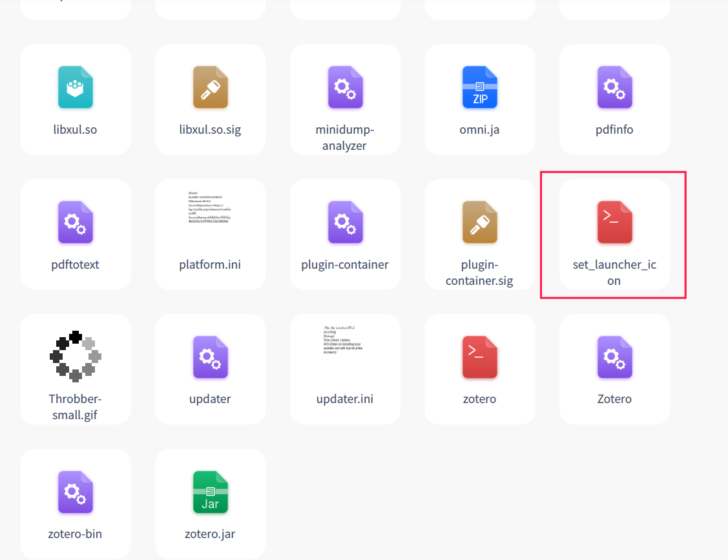
Task: Select the pdftotext executable icon
Action: coord(75,222)
